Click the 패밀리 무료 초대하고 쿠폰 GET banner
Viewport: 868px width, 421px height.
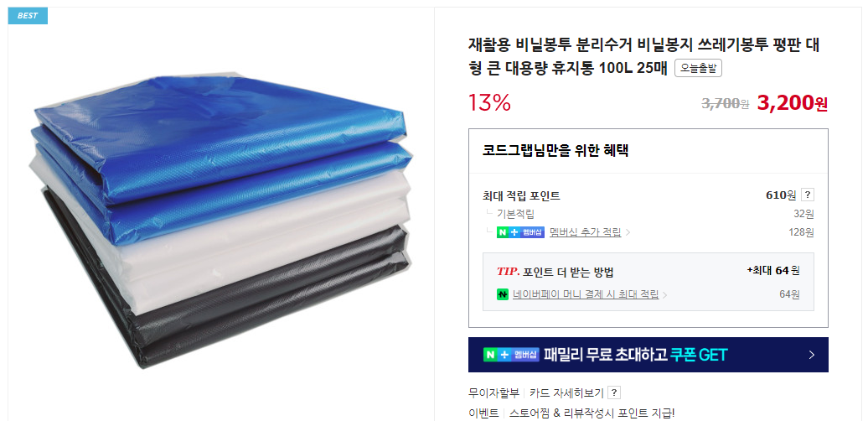coord(648,355)
